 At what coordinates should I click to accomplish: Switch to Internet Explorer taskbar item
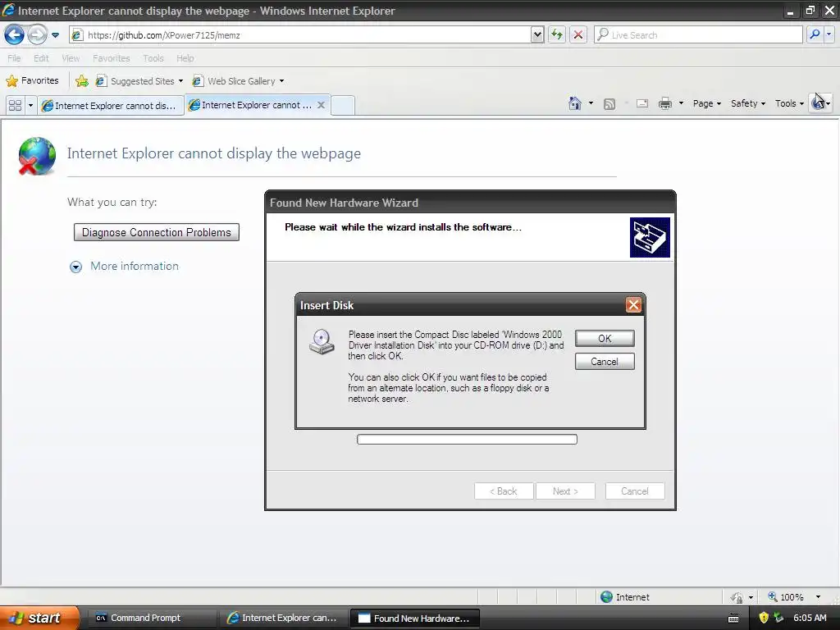click(x=283, y=619)
